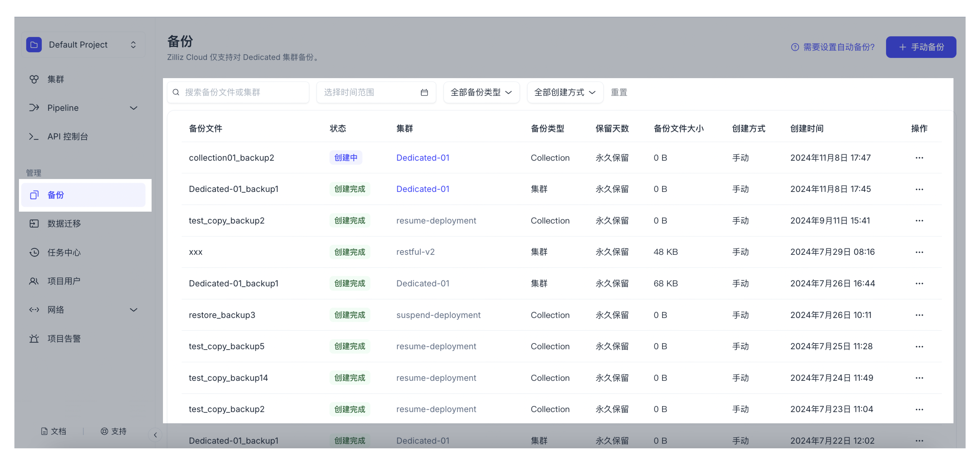Click the 数据迁移 migration icon
980x465 pixels.
[x=34, y=224]
